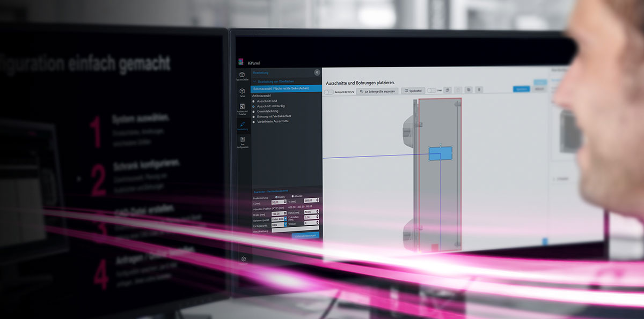Select 'Ausschnitt rund' radio option
The image size is (644, 319).
pos(254,101)
